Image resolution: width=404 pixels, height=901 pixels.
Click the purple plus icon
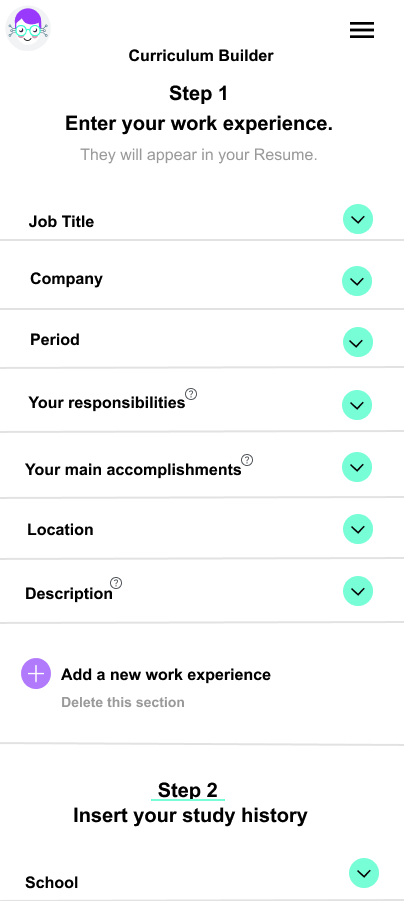36,673
